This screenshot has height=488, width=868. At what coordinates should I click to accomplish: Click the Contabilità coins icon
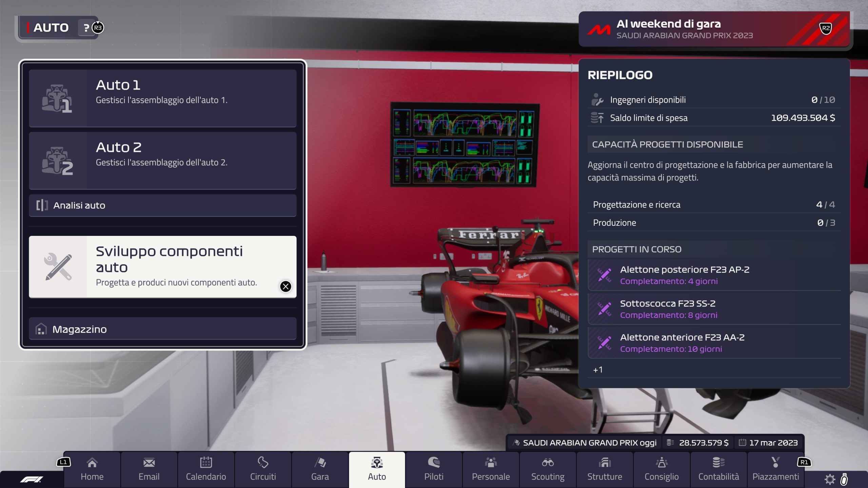(x=718, y=463)
